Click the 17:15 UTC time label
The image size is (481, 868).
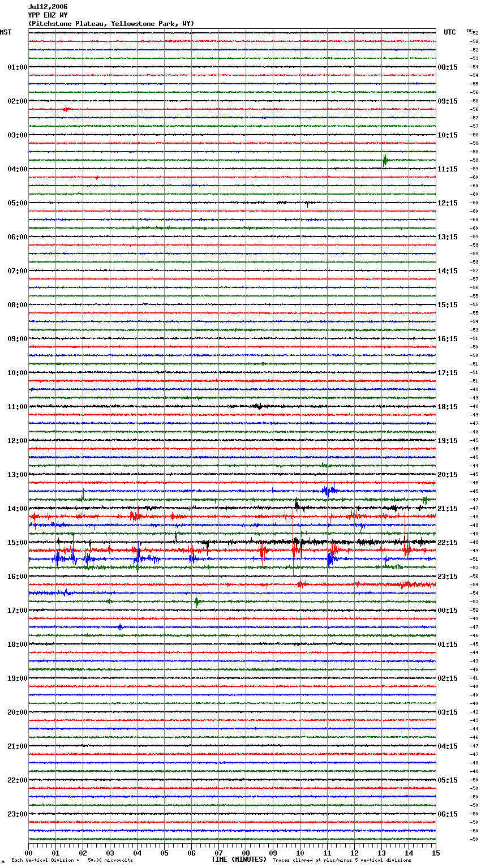[x=448, y=373]
